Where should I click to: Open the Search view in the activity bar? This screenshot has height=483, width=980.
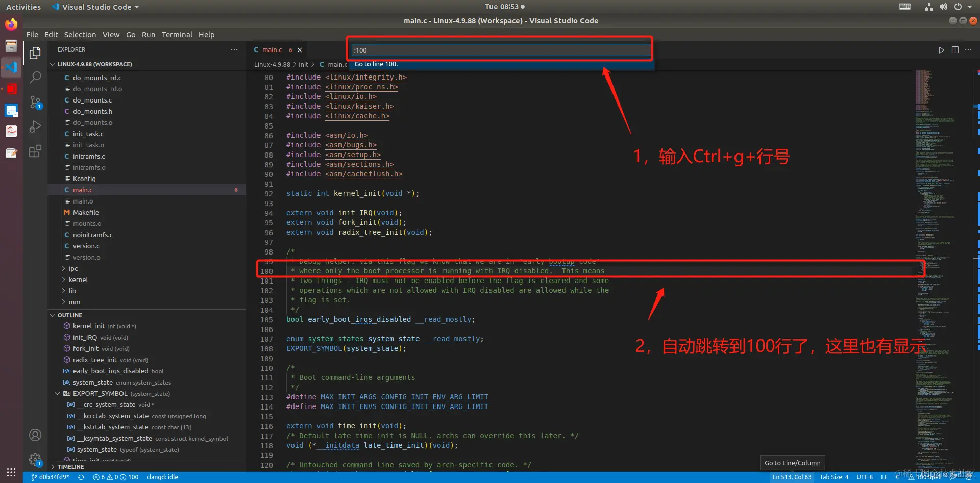[35, 78]
